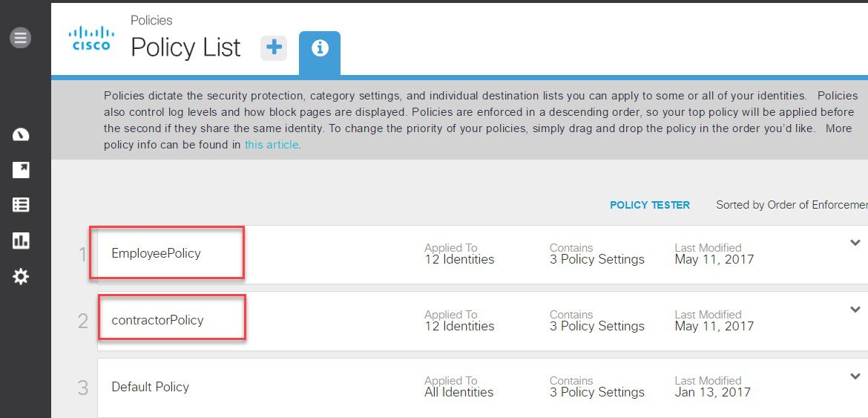Open the Overview dashboard gauge icon
The height and width of the screenshot is (418, 868).
click(21, 134)
